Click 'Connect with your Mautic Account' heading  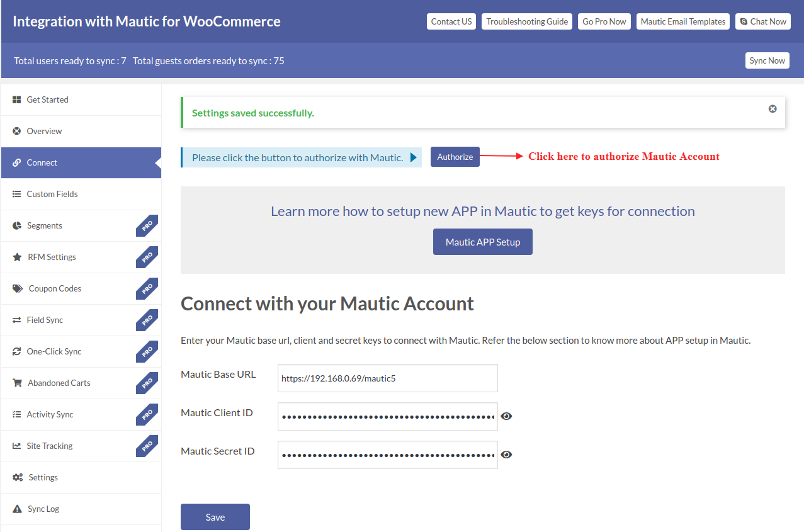(327, 303)
